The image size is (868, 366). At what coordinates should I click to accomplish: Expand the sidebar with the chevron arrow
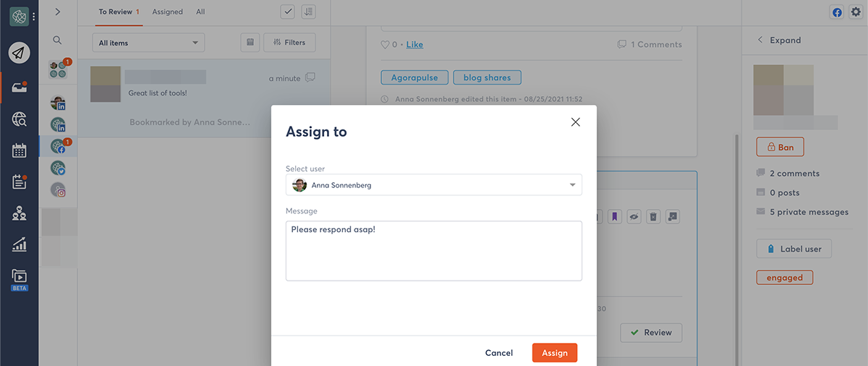pyautogui.click(x=58, y=12)
